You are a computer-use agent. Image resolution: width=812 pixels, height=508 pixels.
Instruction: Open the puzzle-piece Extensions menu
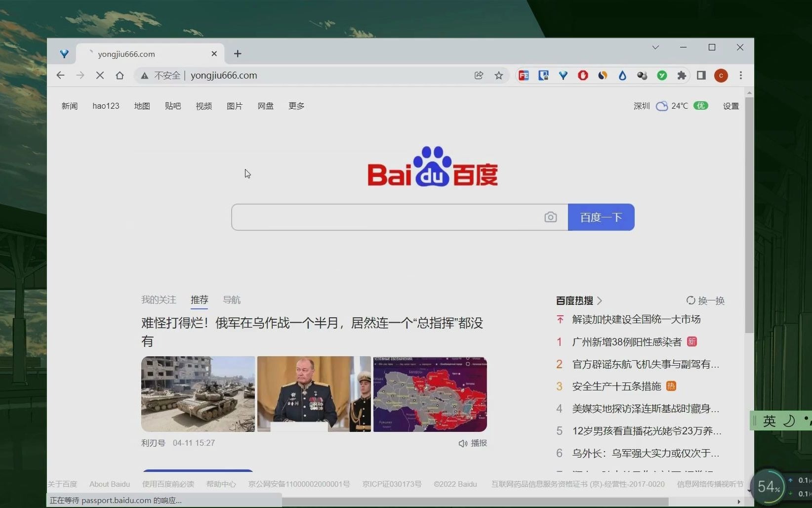pyautogui.click(x=682, y=75)
